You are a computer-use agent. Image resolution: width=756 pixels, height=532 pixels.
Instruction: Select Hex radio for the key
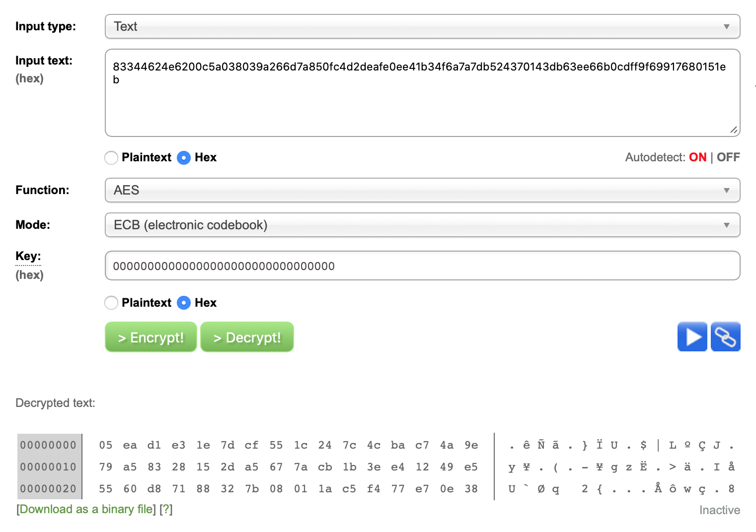point(184,303)
